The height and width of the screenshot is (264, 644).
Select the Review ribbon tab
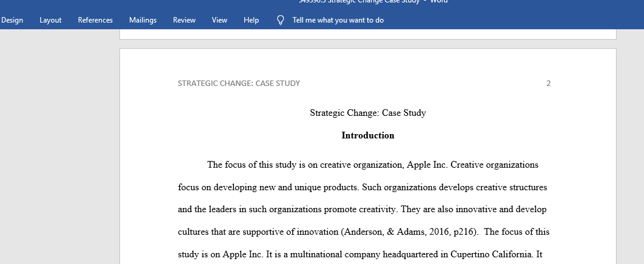[x=184, y=20]
